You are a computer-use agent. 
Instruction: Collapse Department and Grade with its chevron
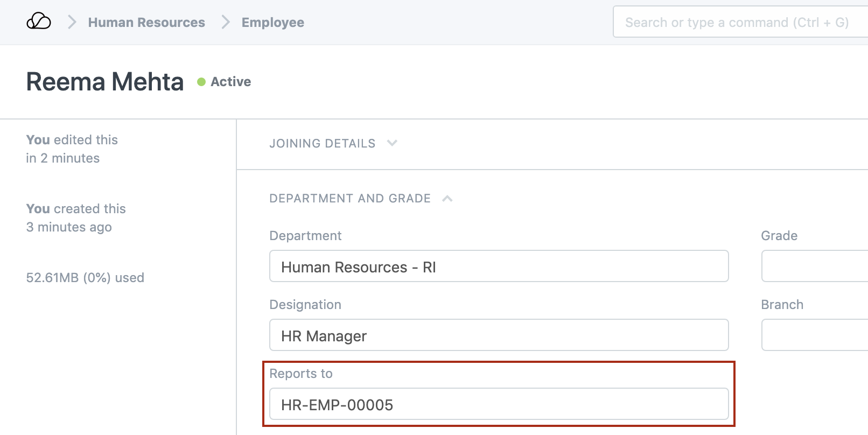click(x=447, y=199)
